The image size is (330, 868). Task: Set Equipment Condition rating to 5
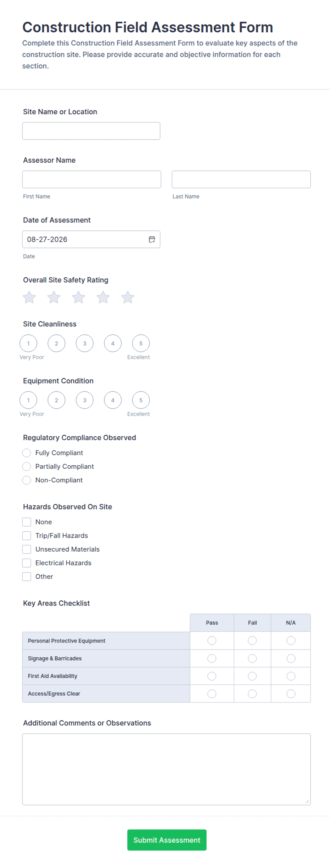tap(141, 400)
